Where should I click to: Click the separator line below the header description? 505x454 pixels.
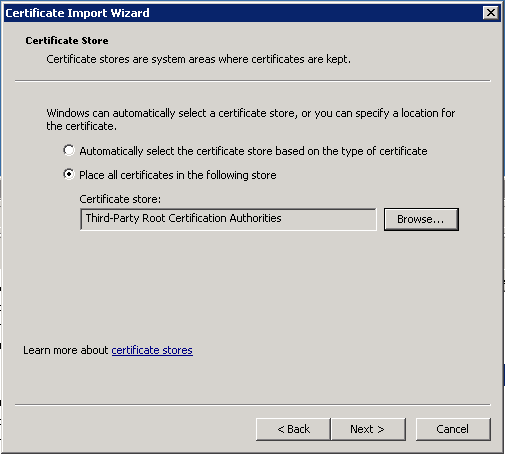point(253,80)
